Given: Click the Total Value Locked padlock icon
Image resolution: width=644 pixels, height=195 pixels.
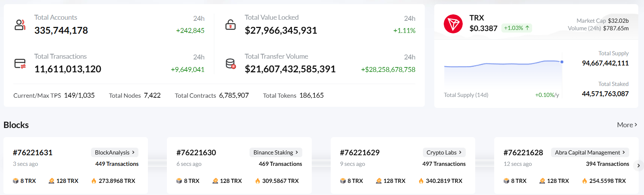Looking at the screenshot, I should [231, 25].
